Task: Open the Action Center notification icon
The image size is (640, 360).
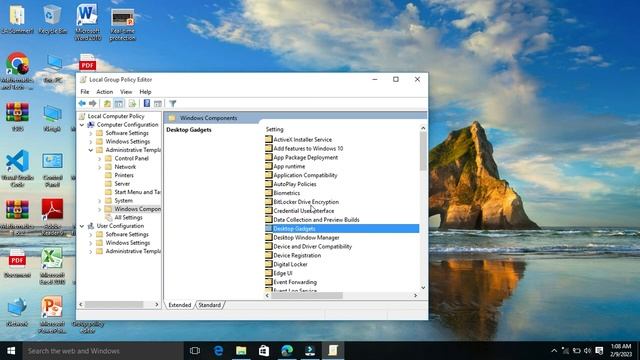Action: [x=599, y=351]
